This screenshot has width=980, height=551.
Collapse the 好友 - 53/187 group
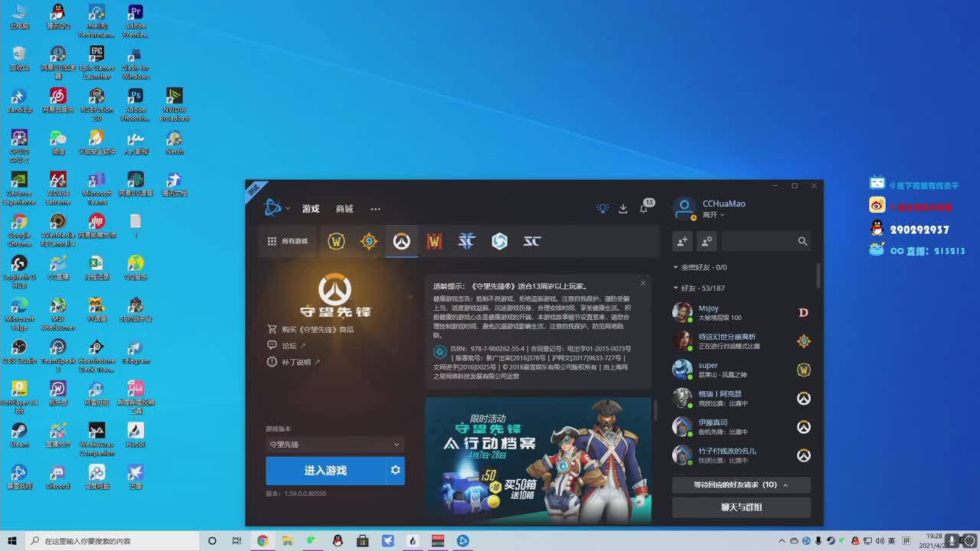698,288
